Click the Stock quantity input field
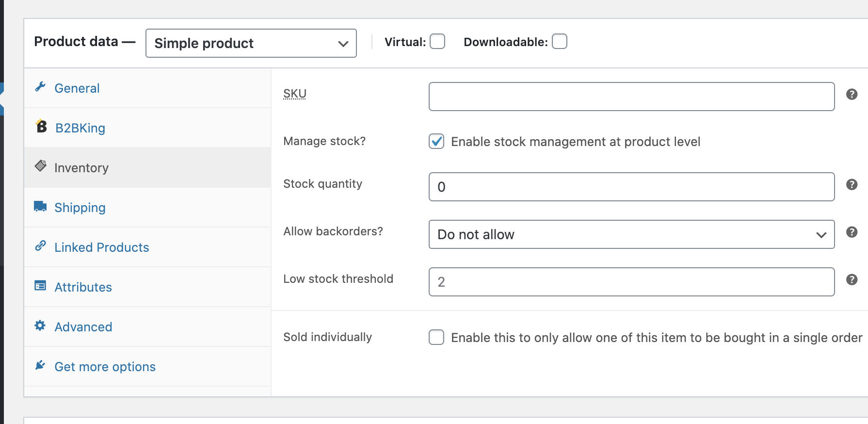The height and width of the screenshot is (424, 868). 632,187
